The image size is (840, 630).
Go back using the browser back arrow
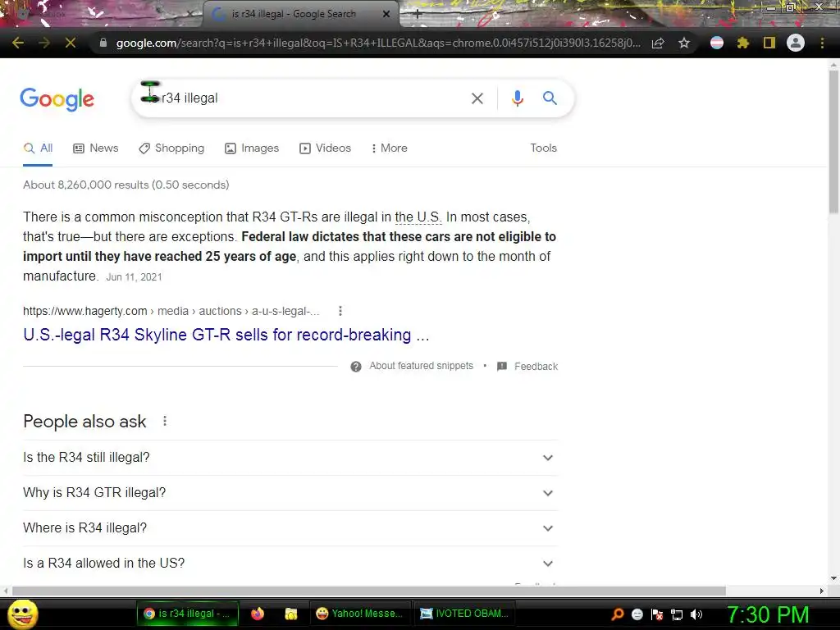coord(18,43)
